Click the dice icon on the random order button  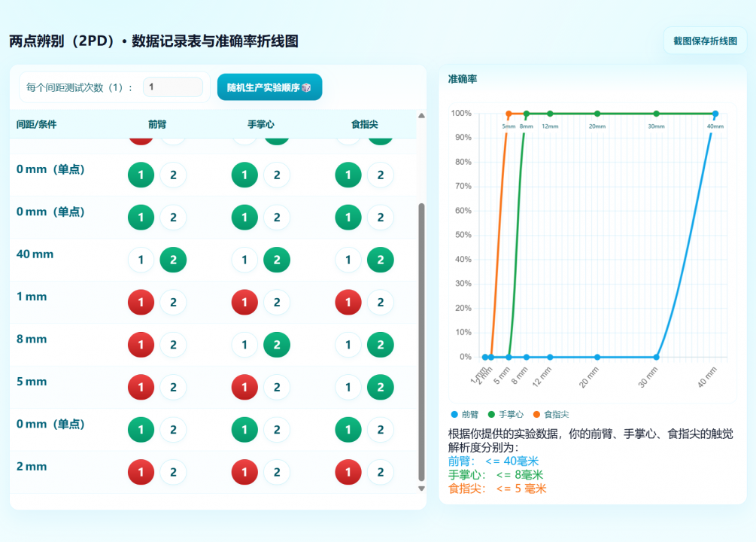click(x=307, y=87)
